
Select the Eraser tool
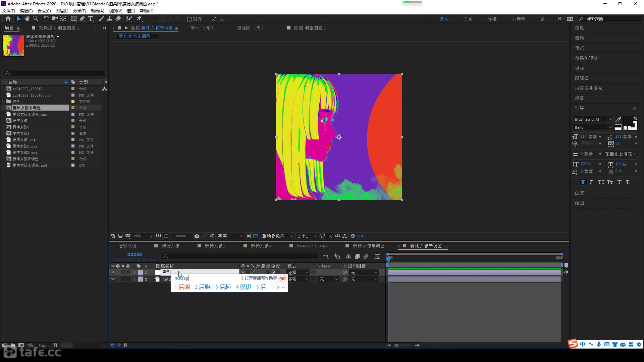tap(118, 19)
